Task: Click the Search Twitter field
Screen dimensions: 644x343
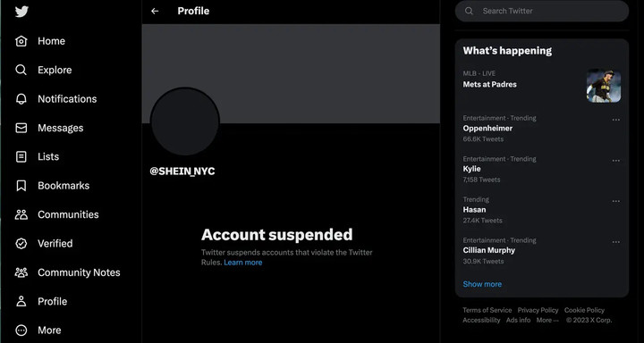Action: click(542, 11)
